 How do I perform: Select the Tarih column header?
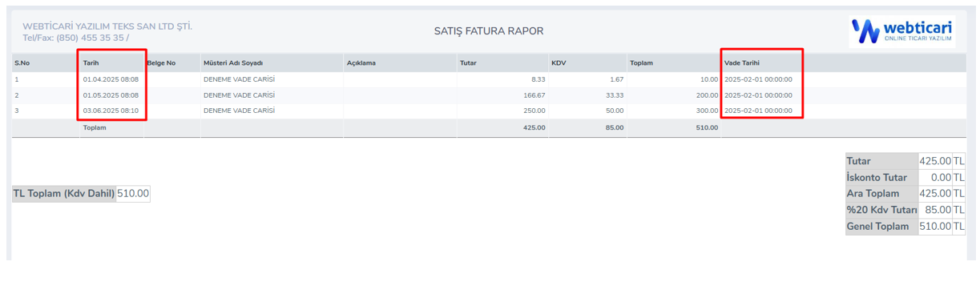point(91,62)
